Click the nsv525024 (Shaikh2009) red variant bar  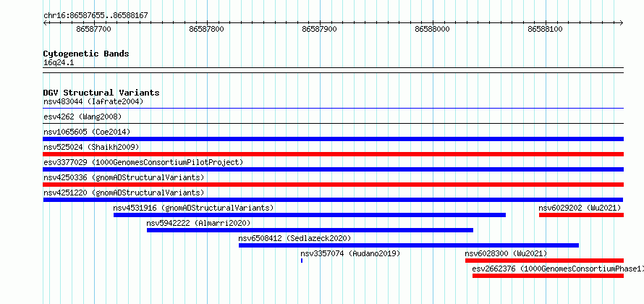click(x=333, y=154)
